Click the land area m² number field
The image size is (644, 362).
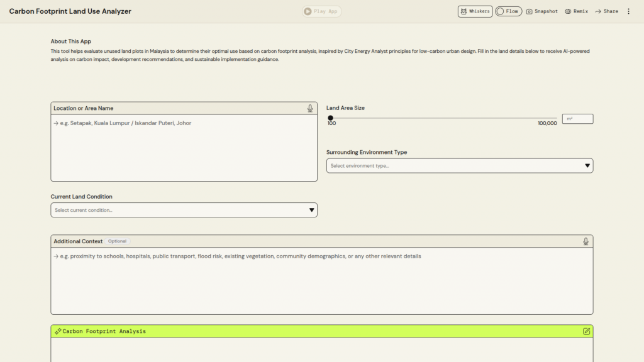(x=577, y=119)
